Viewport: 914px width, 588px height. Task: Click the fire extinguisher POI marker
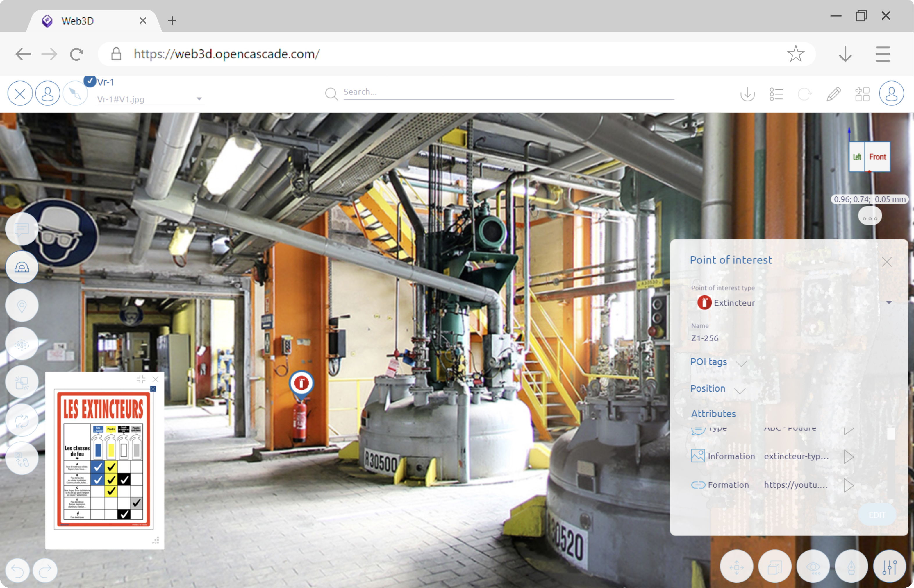(301, 383)
